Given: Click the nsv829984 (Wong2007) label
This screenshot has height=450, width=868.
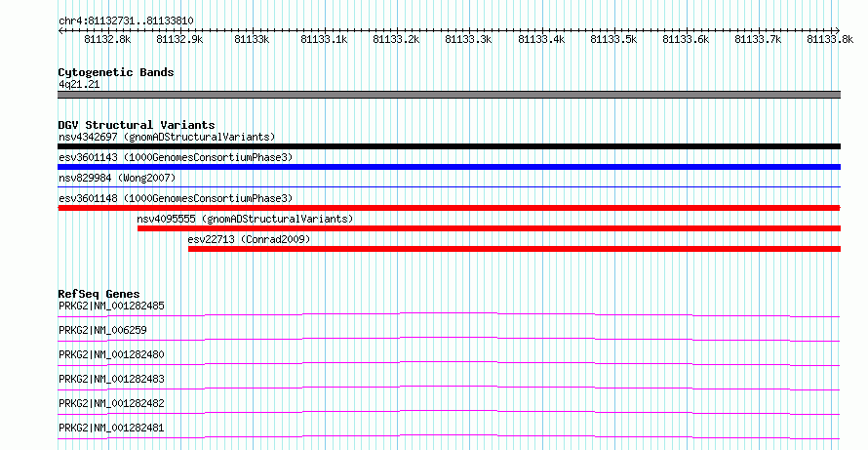Looking at the screenshot, I should pos(117,178).
